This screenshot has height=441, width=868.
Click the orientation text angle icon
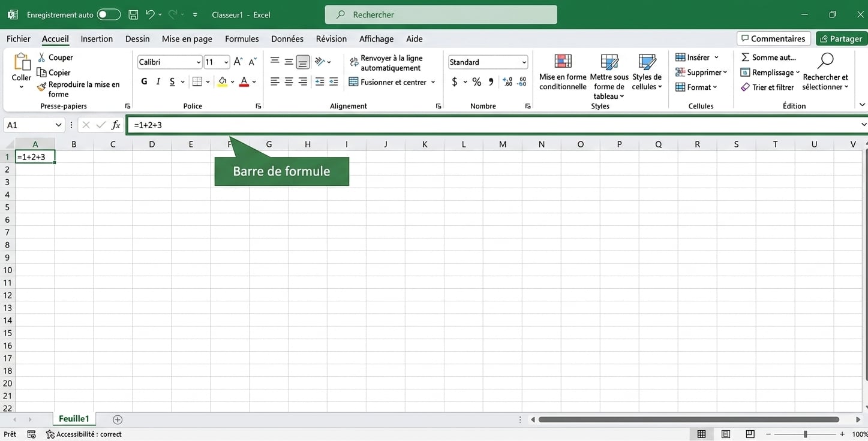tap(320, 62)
